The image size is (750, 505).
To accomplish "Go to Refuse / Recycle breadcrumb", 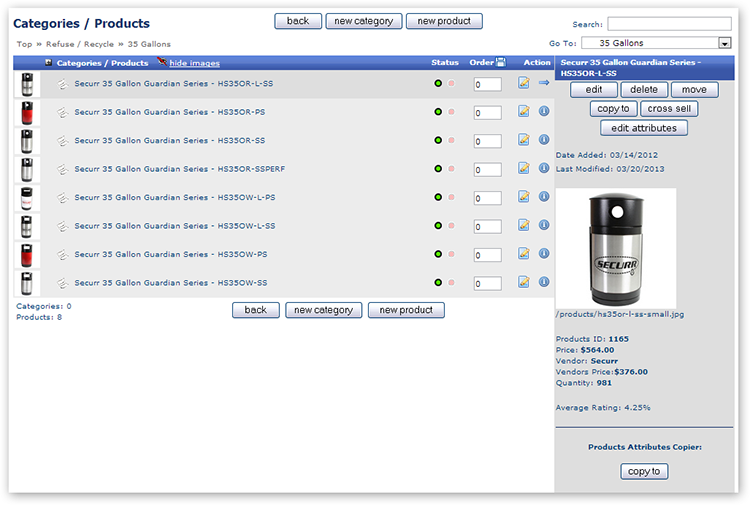I will [x=80, y=44].
